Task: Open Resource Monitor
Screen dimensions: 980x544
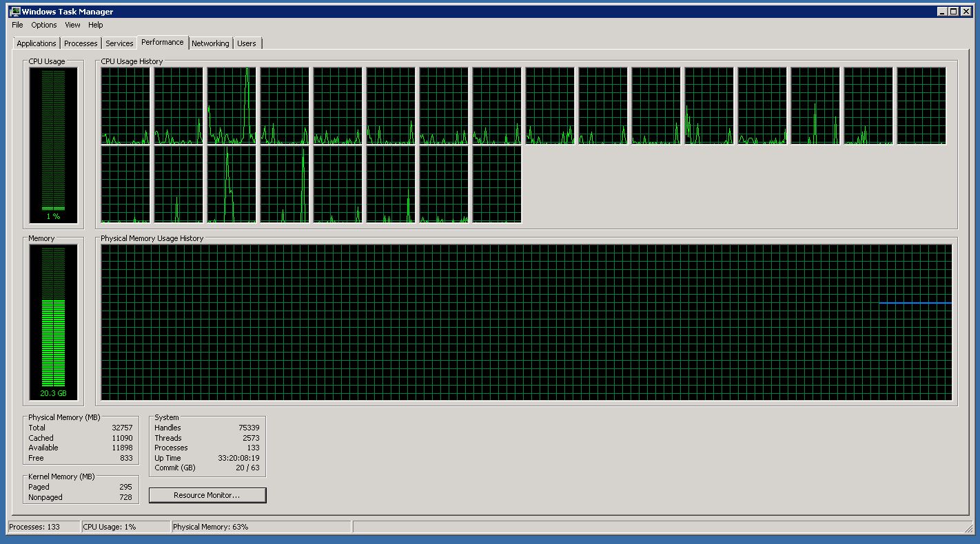Action: click(x=207, y=495)
